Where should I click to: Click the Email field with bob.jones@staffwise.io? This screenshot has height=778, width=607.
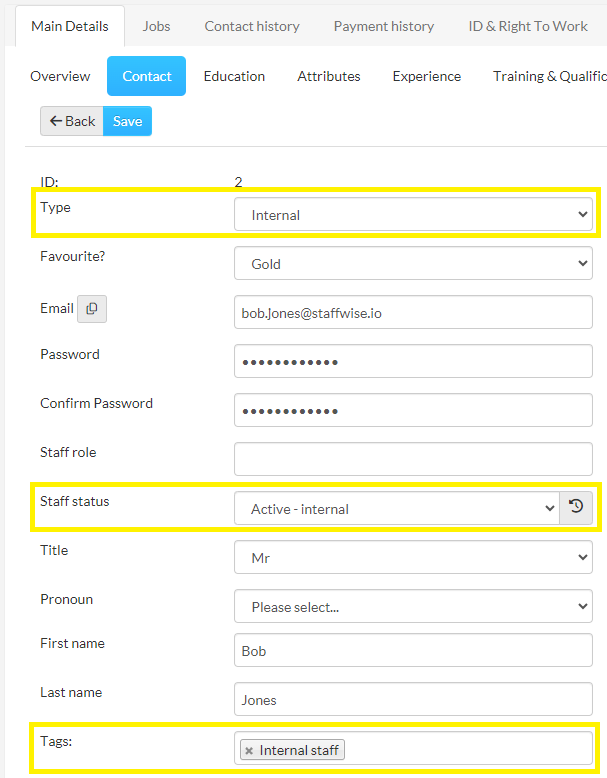pos(413,312)
